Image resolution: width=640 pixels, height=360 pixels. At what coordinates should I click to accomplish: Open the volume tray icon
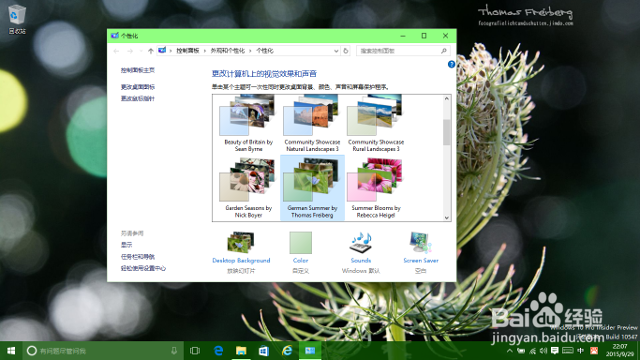543,351
